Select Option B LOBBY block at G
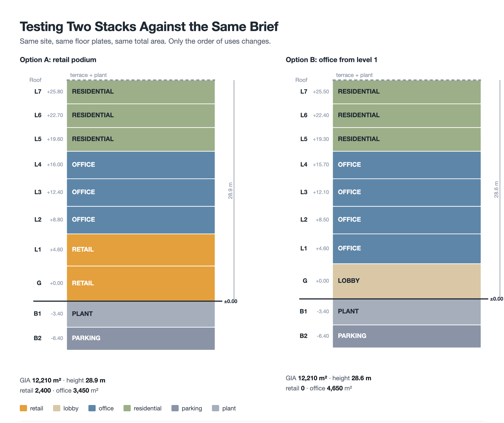This screenshot has width=504, height=423. (407, 281)
